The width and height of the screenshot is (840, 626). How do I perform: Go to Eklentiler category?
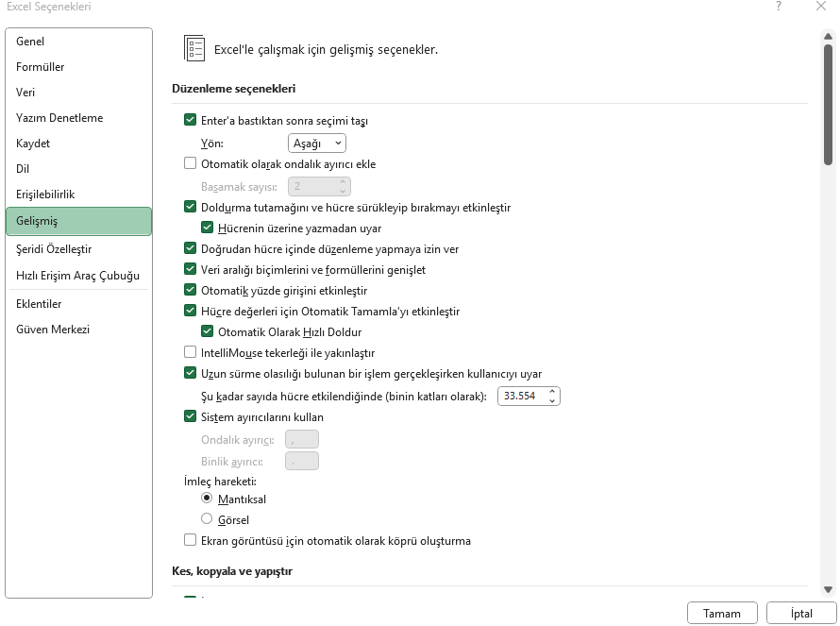[x=78, y=304]
